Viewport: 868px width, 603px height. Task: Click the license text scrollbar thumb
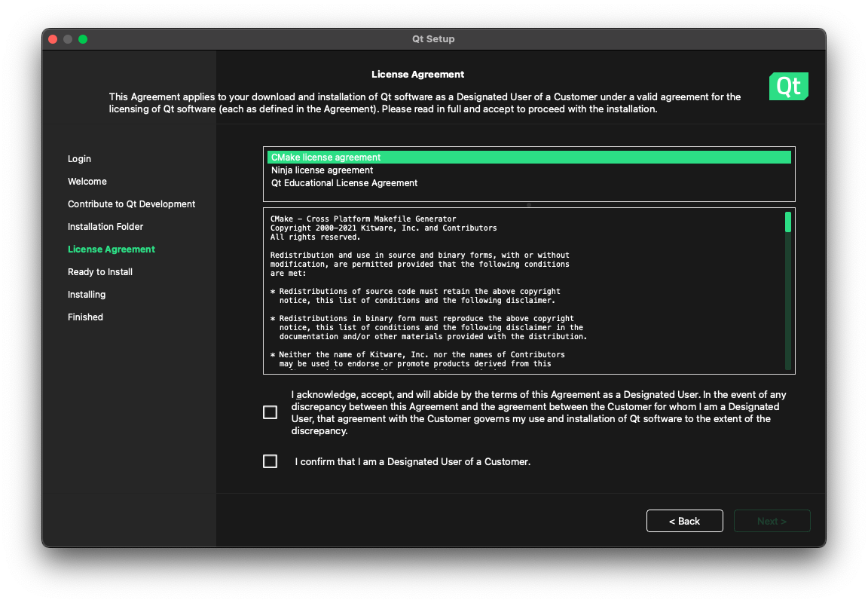coord(787,222)
